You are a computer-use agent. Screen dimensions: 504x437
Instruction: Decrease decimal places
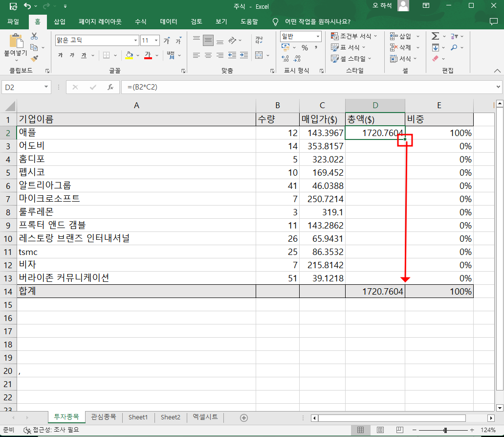(297, 59)
